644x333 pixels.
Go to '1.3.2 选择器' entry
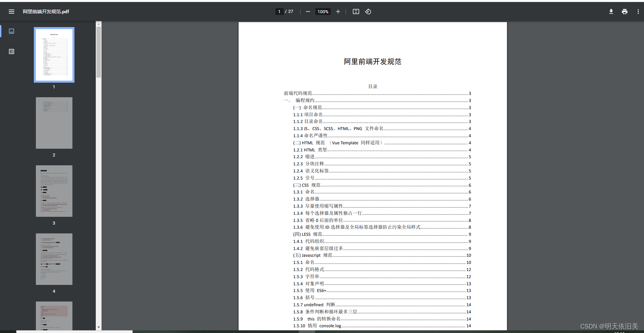pyautogui.click(x=382, y=199)
